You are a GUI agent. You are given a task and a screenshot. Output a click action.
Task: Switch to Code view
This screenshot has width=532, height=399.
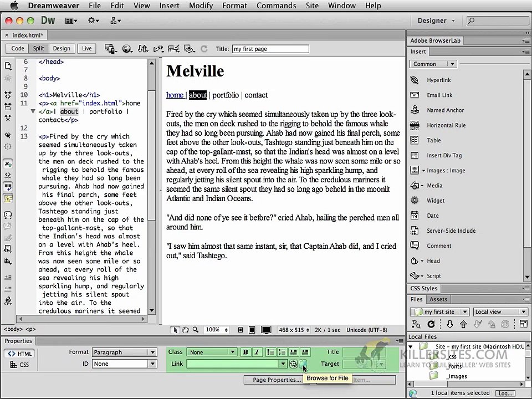click(x=17, y=49)
